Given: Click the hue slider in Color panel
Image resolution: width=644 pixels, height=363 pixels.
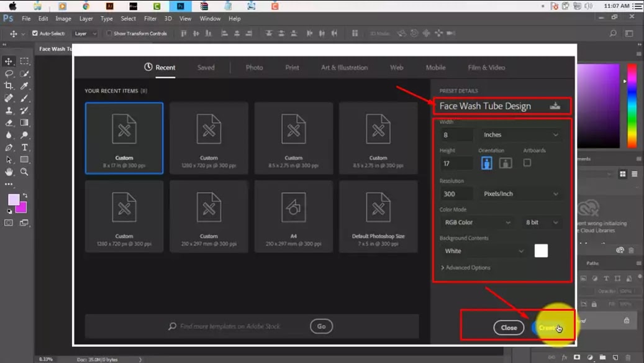Looking at the screenshot, I should click(632, 106).
